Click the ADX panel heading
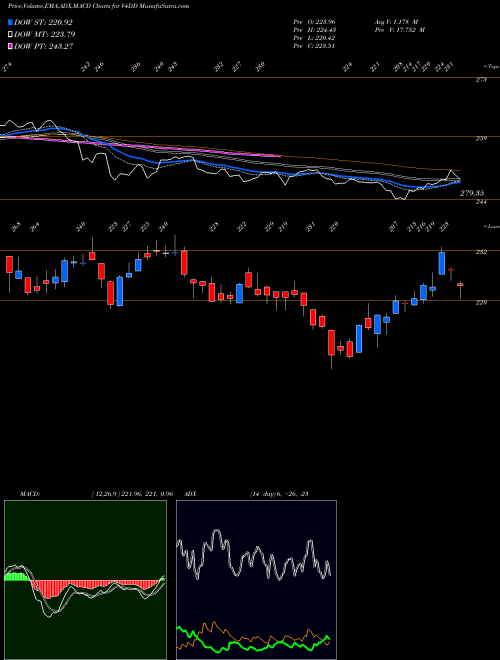Viewport: 500px width, 660px height. click(x=191, y=494)
